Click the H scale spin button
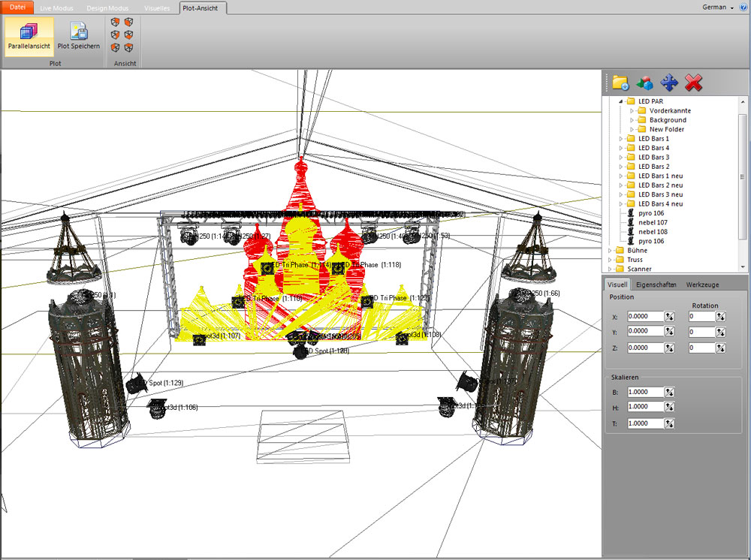Screen dimensions: 751x560 (670, 408)
